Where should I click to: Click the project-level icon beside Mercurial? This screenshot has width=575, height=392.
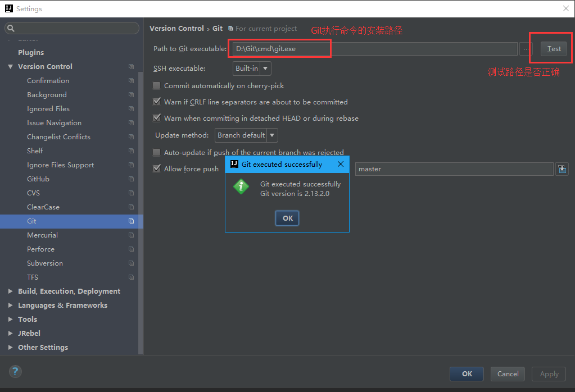tap(131, 235)
